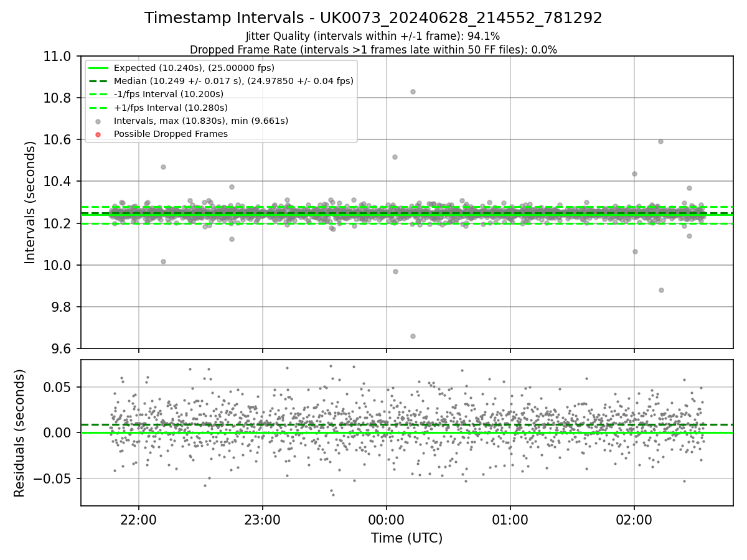The image size is (747, 560).
Task: Click the outlier point at 10.52 seconds after 00:00
Action: (x=395, y=157)
